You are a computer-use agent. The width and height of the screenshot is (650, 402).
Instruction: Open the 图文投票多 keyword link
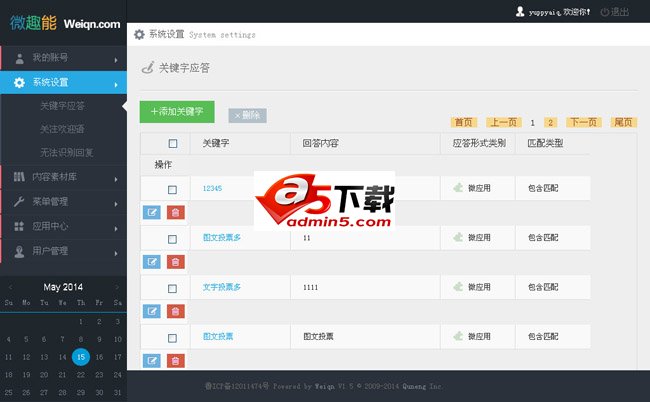[x=222, y=237]
